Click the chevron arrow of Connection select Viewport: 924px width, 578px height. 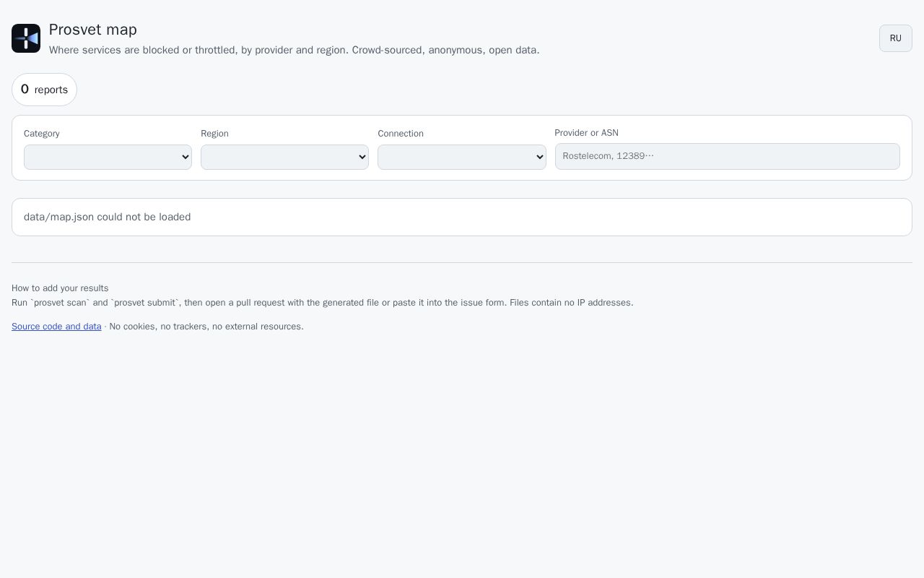539,157
